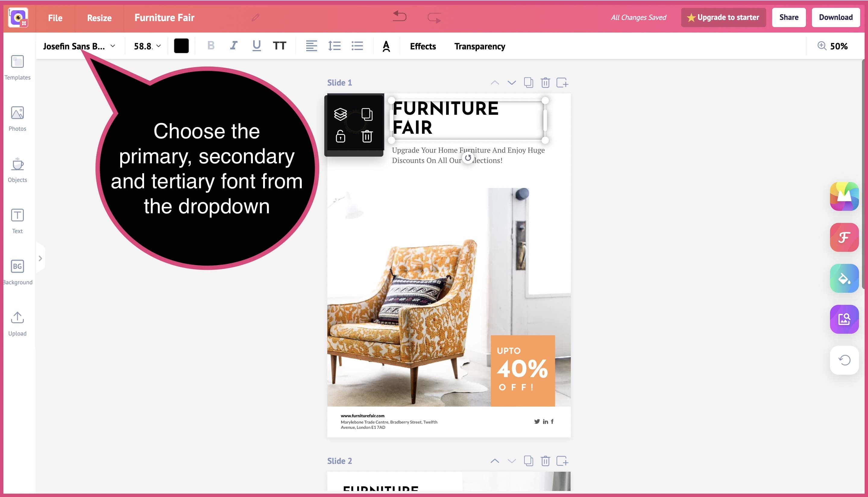Select the Background panel tab
868x497 pixels.
tap(17, 272)
